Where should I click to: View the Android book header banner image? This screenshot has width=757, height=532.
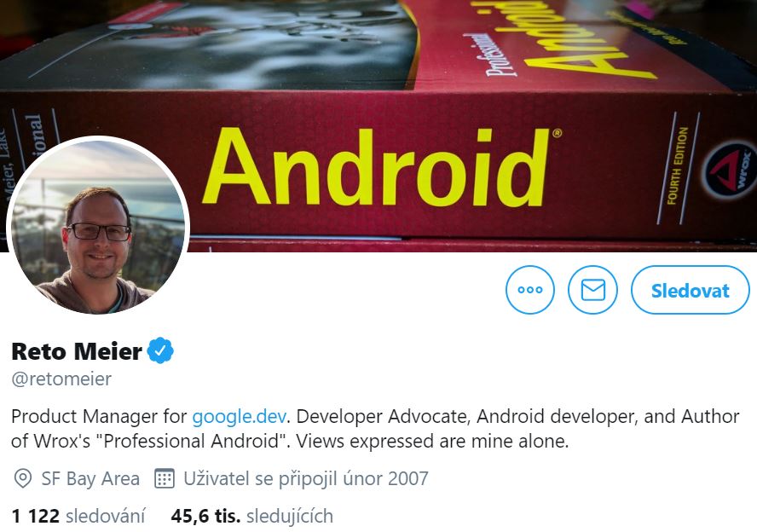(x=378, y=125)
